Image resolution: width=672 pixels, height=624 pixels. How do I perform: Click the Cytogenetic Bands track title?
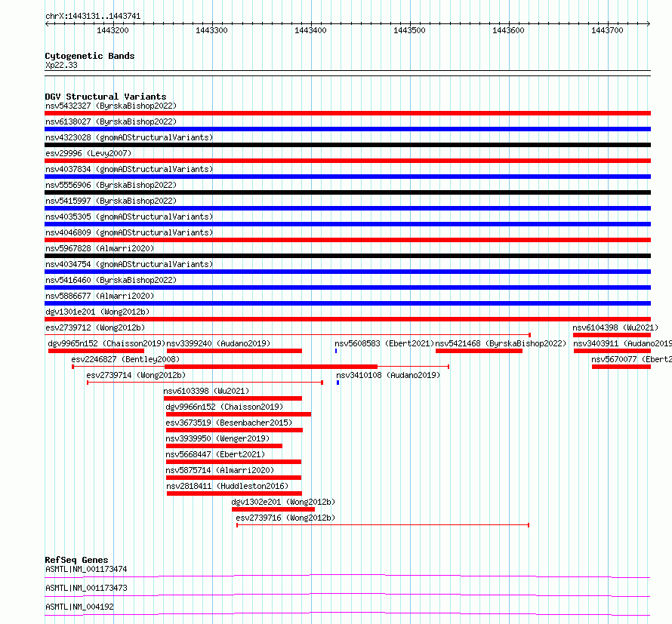tap(90, 56)
